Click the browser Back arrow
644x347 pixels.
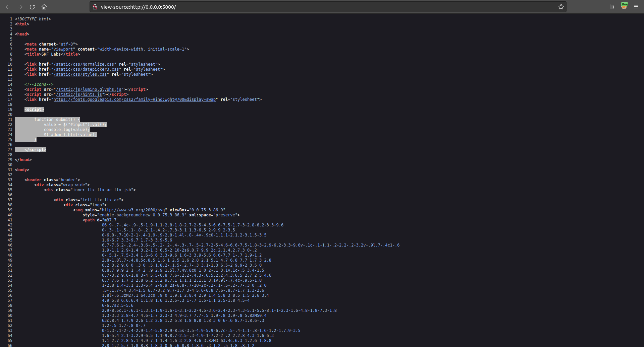click(8, 7)
